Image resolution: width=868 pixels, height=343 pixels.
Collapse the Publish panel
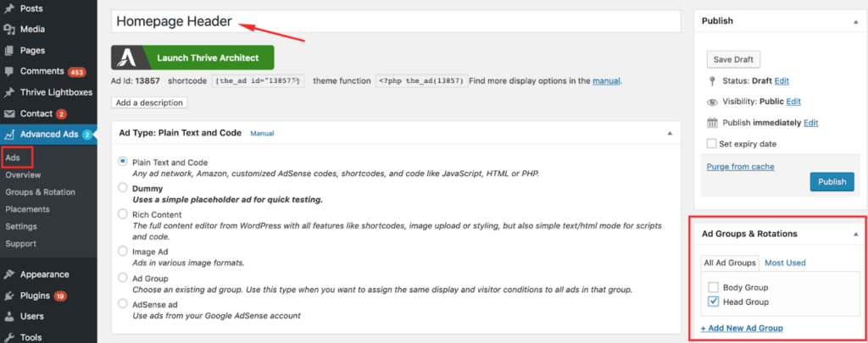click(856, 20)
